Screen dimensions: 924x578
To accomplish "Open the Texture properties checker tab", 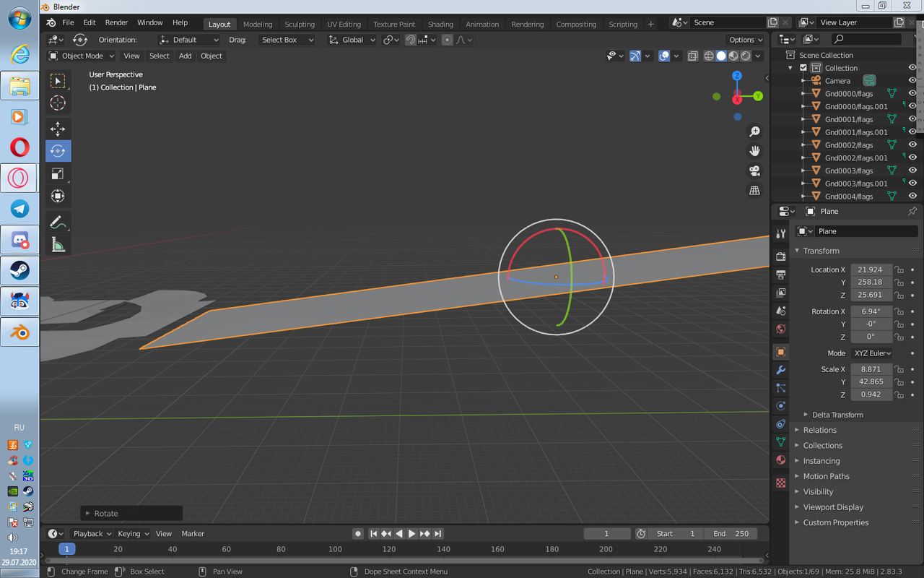I will pos(780,483).
